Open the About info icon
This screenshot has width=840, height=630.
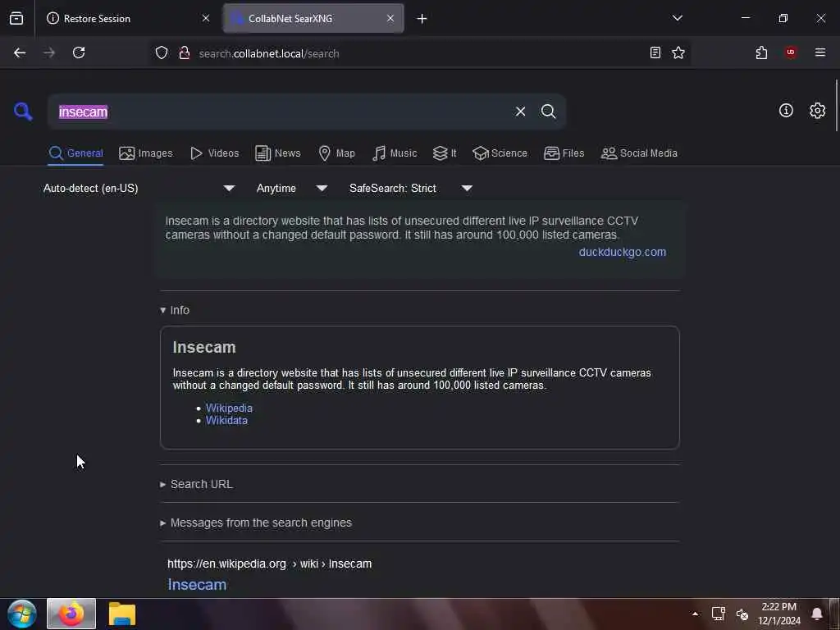tap(786, 111)
